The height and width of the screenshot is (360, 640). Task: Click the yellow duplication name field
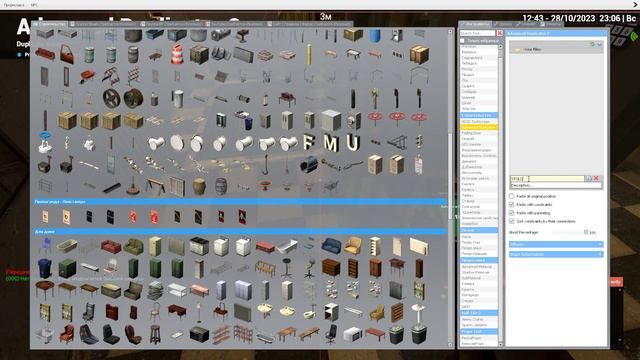(x=547, y=178)
